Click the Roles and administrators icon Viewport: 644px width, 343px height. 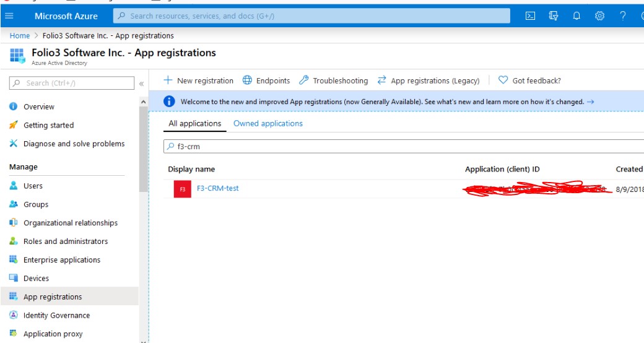[13, 241]
